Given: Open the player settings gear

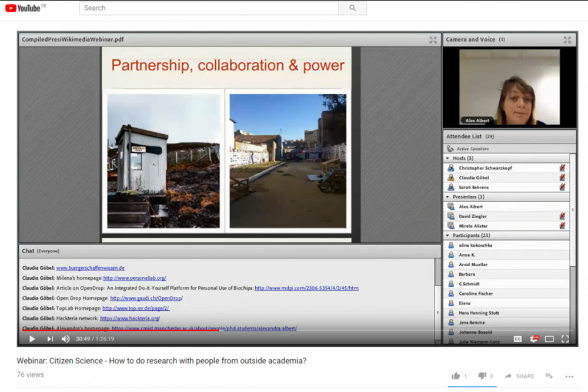Looking at the screenshot, I should point(534,339).
